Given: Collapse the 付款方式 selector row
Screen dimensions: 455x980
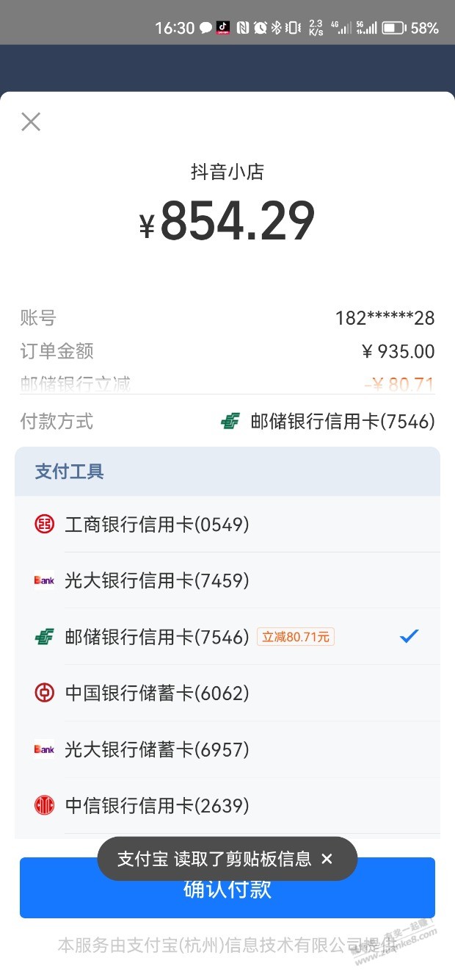Looking at the screenshot, I should point(227,422).
